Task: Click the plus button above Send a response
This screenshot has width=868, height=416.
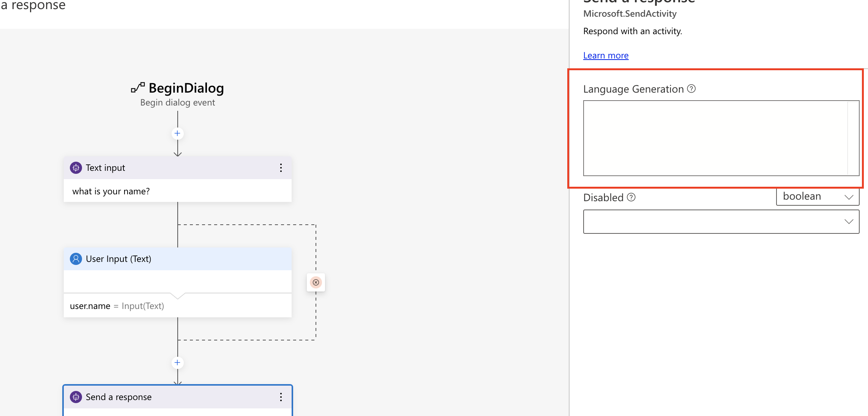Action: [x=177, y=363]
